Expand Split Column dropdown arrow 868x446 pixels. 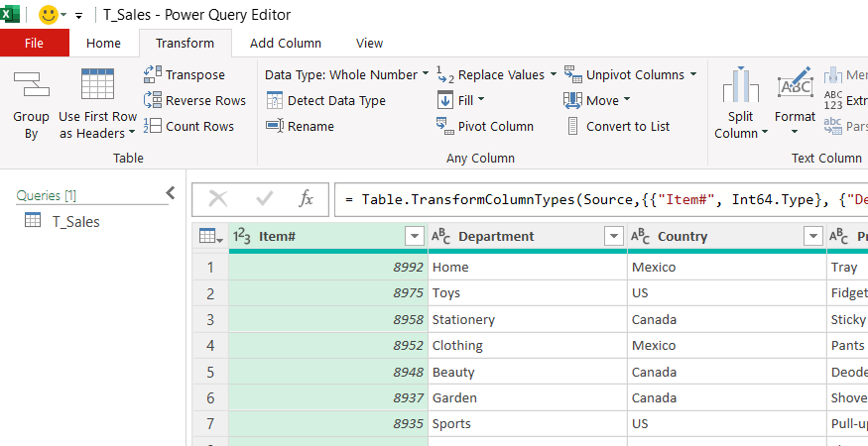pyautogui.click(x=765, y=133)
